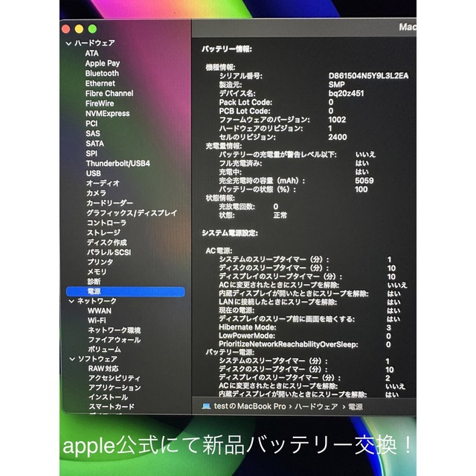Select Apple Pay in the sidebar
Screen dimensions: 476x476
103,63
